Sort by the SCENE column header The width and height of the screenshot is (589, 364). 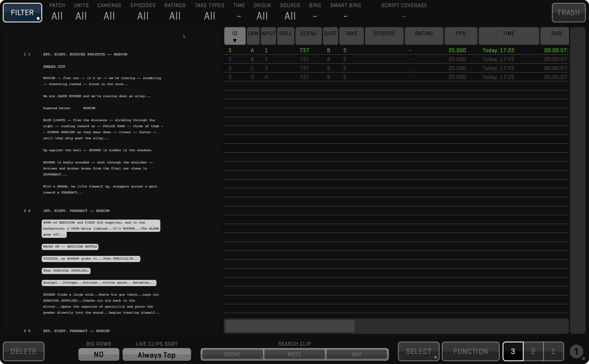click(308, 34)
